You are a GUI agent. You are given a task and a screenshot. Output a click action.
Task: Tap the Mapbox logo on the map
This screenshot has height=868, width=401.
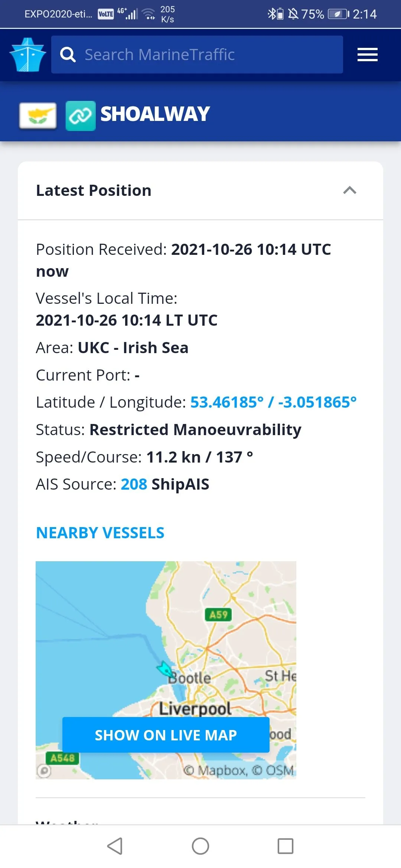point(44,771)
